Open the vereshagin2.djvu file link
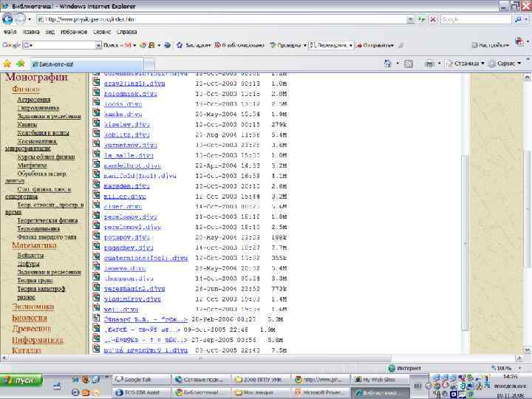The width and height of the screenshot is (532, 399). [134, 289]
